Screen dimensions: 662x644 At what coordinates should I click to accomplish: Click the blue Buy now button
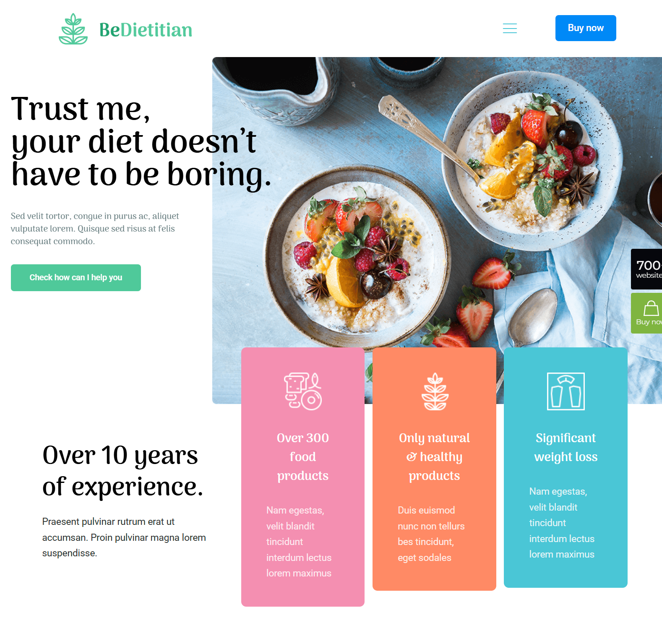tap(586, 28)
